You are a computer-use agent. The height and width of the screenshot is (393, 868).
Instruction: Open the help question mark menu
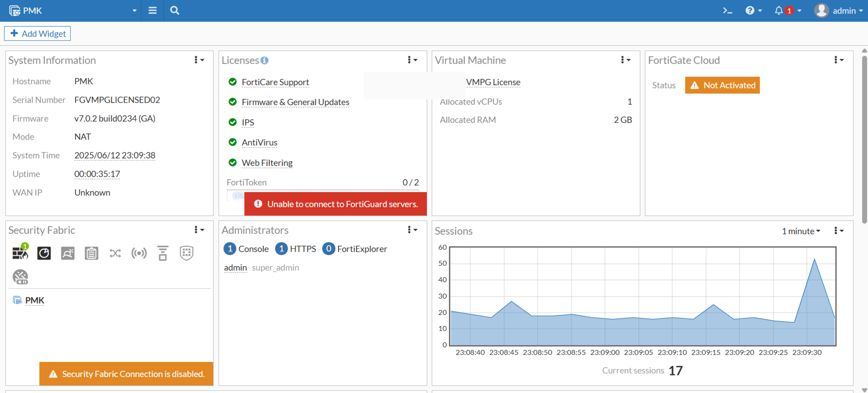click(753, 11)
